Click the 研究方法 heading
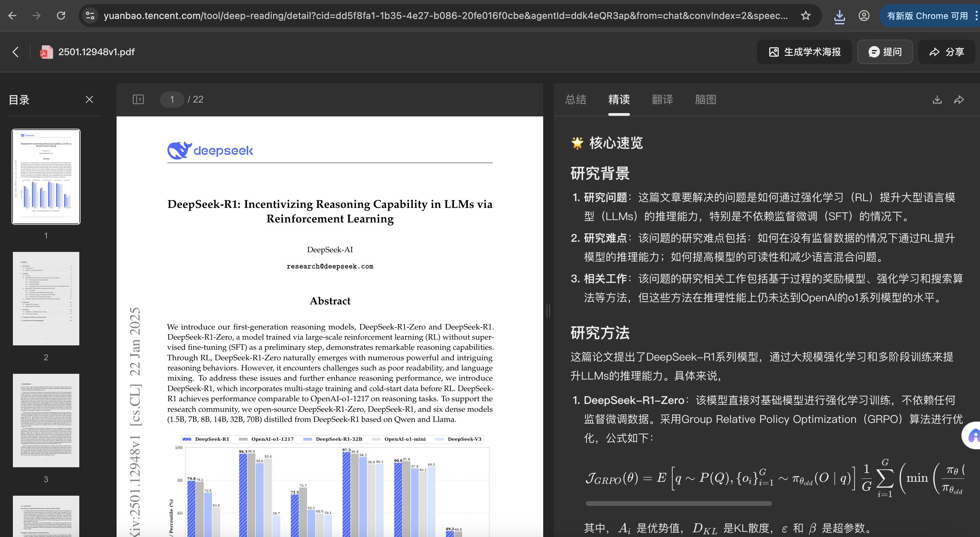Viewport: 980px width, 537px height. [x=600, y=332]
